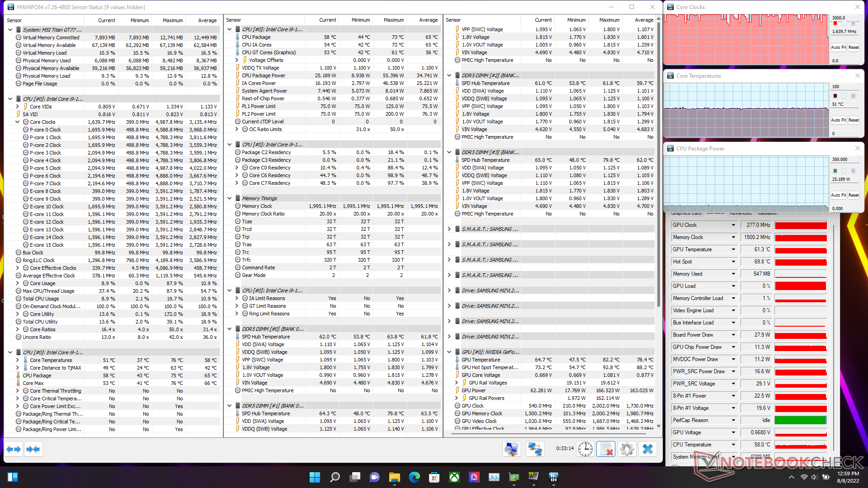Click the expand-columns double arrow button
868x488 pixels.
click(14, 449)
